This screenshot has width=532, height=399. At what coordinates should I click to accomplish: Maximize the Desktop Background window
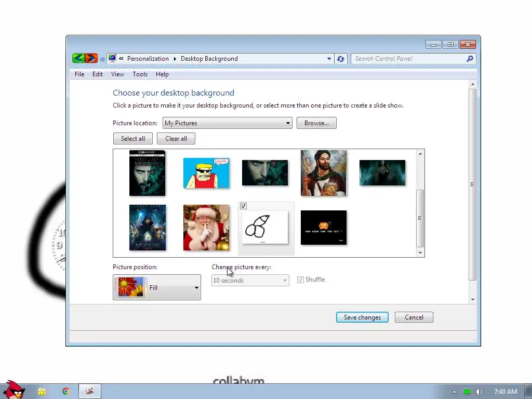tap(450, 45)
